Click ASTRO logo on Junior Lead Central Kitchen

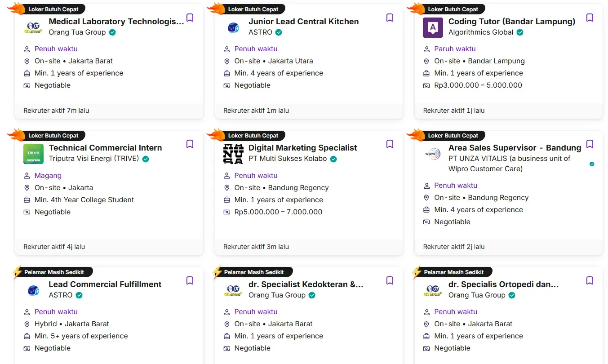tap(233, 27)
